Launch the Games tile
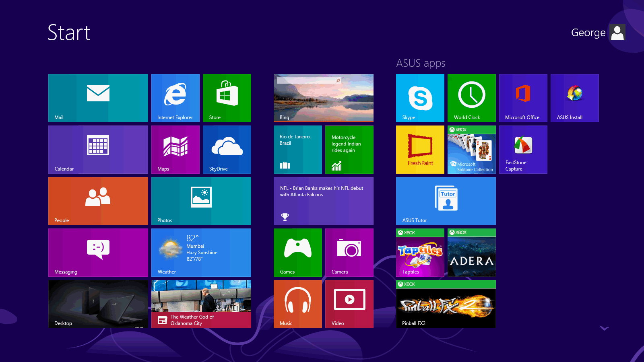Viewport: 644px width, 362px height. [x=298, y=253]
